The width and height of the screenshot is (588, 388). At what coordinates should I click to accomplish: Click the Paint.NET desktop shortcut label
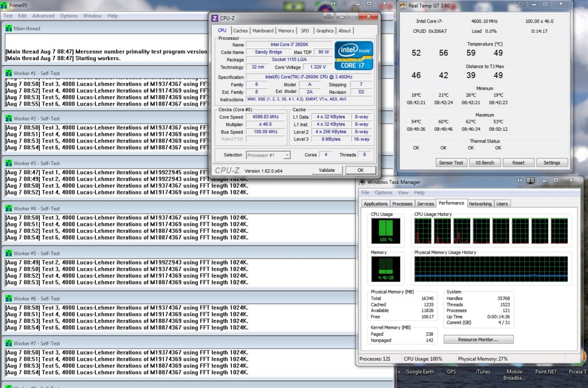[x=546, y=372]
